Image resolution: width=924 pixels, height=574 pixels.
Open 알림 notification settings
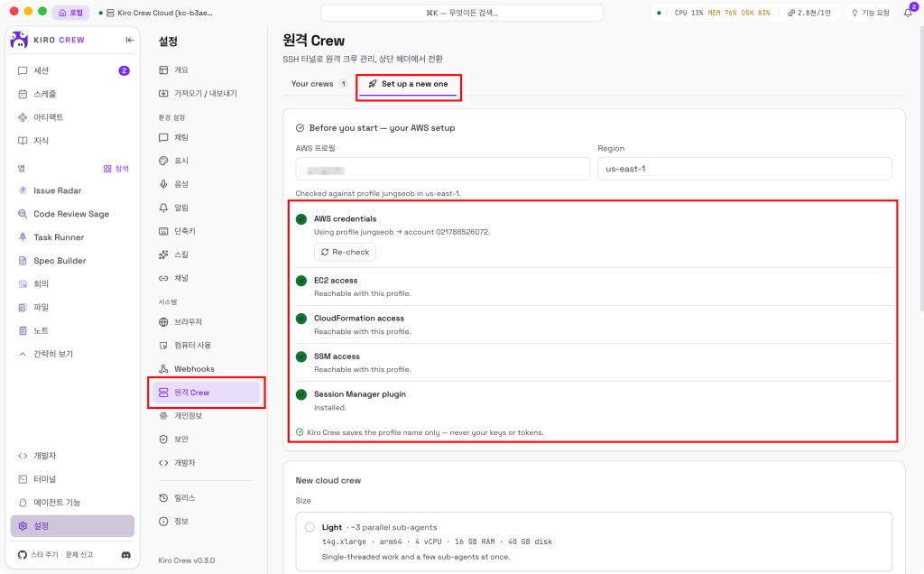(206, 208)
